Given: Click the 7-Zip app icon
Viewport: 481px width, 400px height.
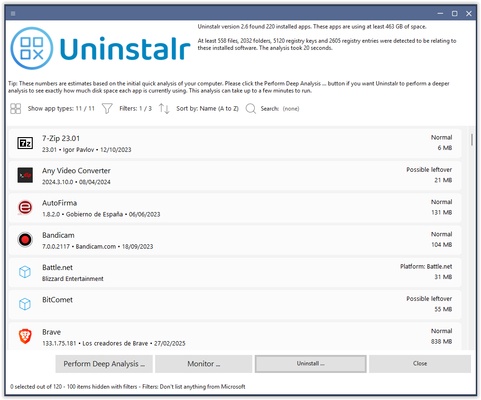Looking at the screenshot, I should [x=25, y=143].
